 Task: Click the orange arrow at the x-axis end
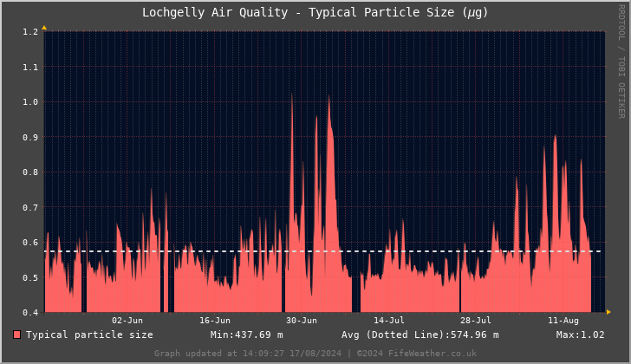(608, 312)
